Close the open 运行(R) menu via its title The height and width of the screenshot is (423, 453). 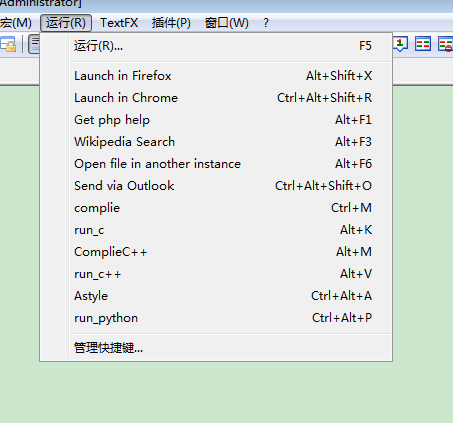(x=66, y=23)
